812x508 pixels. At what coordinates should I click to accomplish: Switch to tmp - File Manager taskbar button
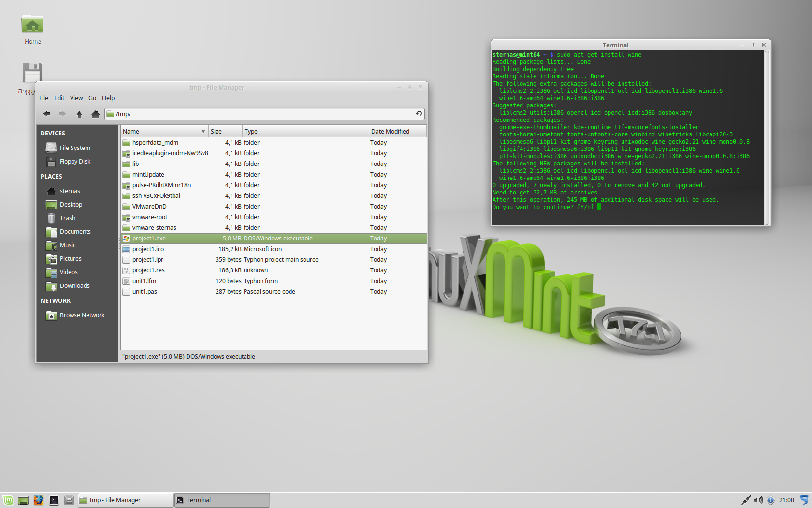[125, 500]
